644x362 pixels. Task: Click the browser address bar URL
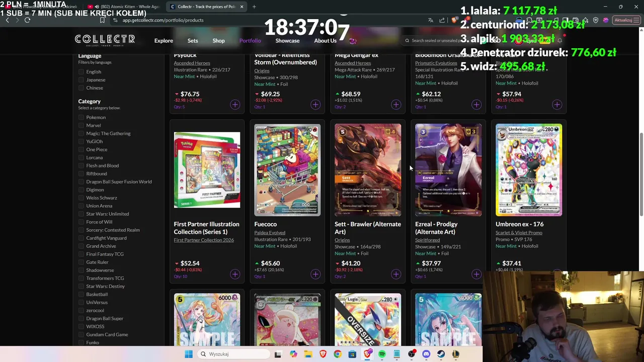pos(163,20)
